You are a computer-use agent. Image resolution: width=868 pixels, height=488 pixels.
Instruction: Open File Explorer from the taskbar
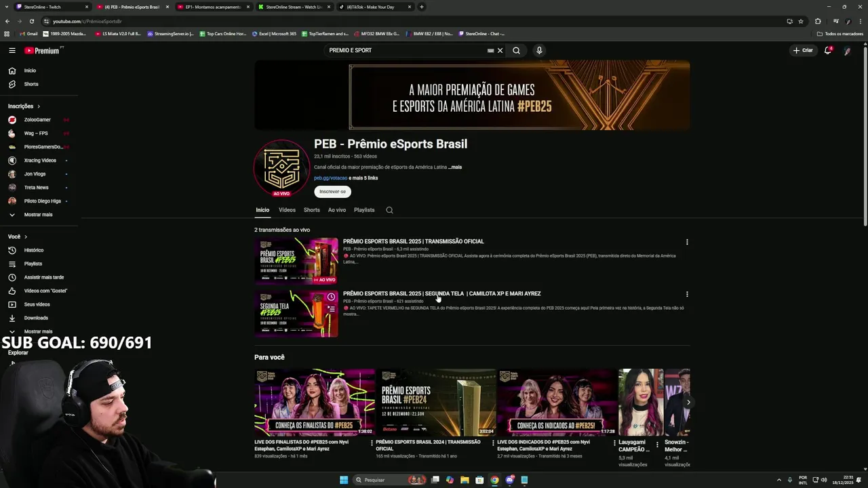[465, 480]
